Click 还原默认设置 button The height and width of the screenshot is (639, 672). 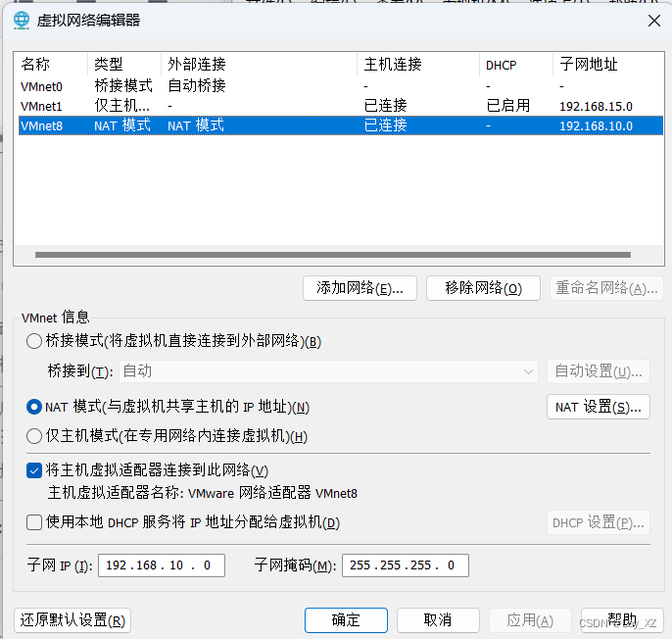click(72, 620)
